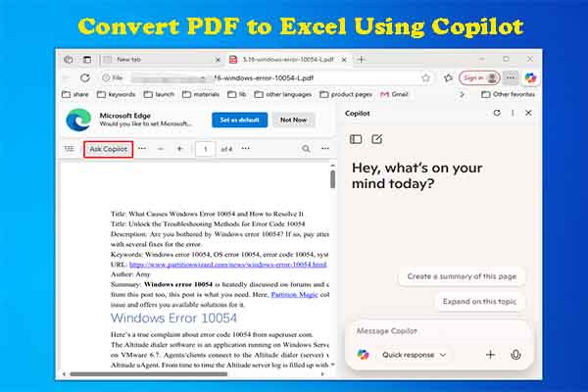Click the PDF scrollbar up arrow
This screenshot has width=588, height=392.
point(332,166)
